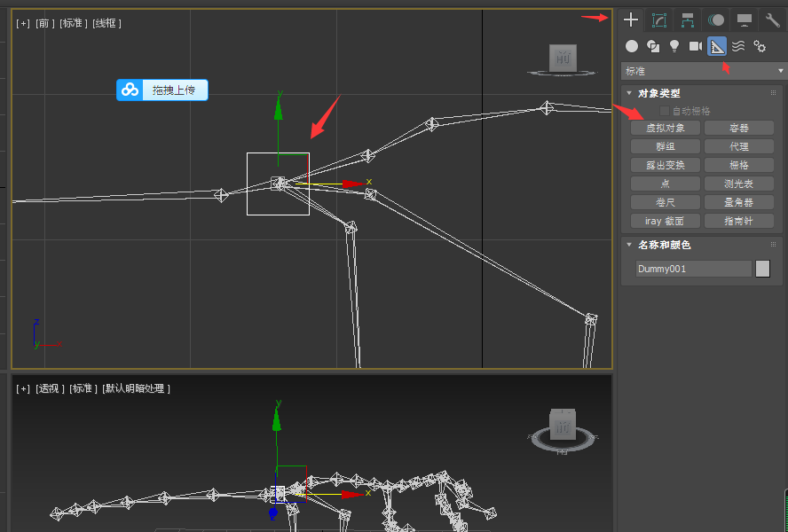
Task: Open the Dummy001 object color swatch
Action: pyautogui.click(x=762, y=268)
